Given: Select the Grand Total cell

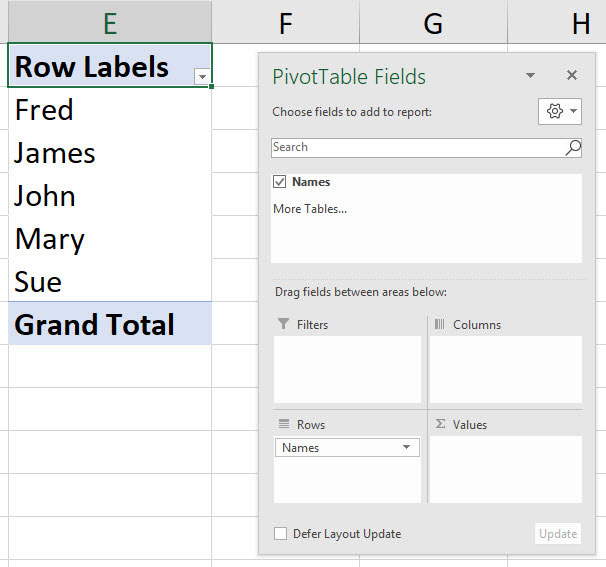Looking at the screenshot, I should 109,325.
